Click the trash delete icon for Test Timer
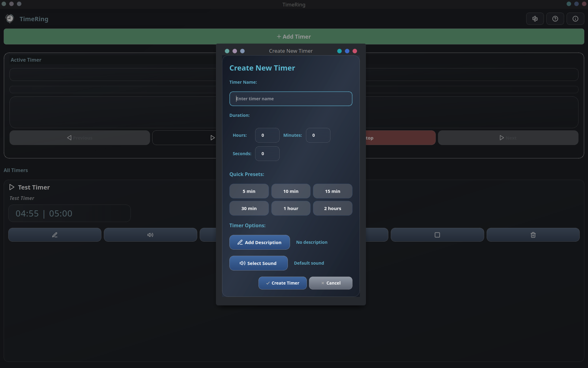The height and width of the screenshot is (368, 588). pyautogui.click(x=533, y=235)
